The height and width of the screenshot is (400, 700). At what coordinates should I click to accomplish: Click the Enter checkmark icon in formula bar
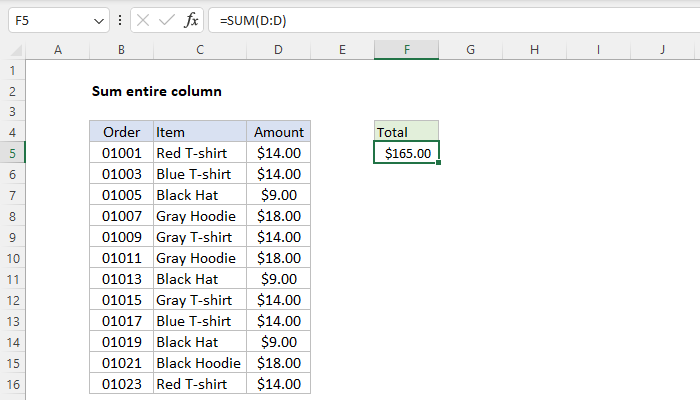click(x=165, y=21)
